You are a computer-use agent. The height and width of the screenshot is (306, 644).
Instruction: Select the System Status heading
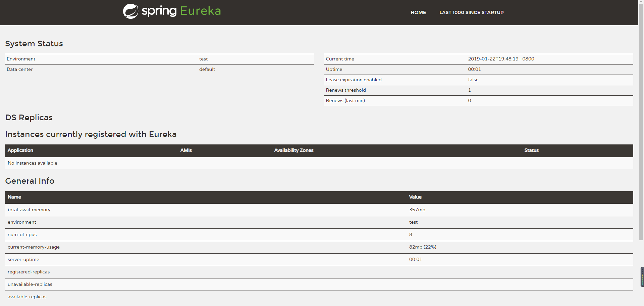(34, 44)
